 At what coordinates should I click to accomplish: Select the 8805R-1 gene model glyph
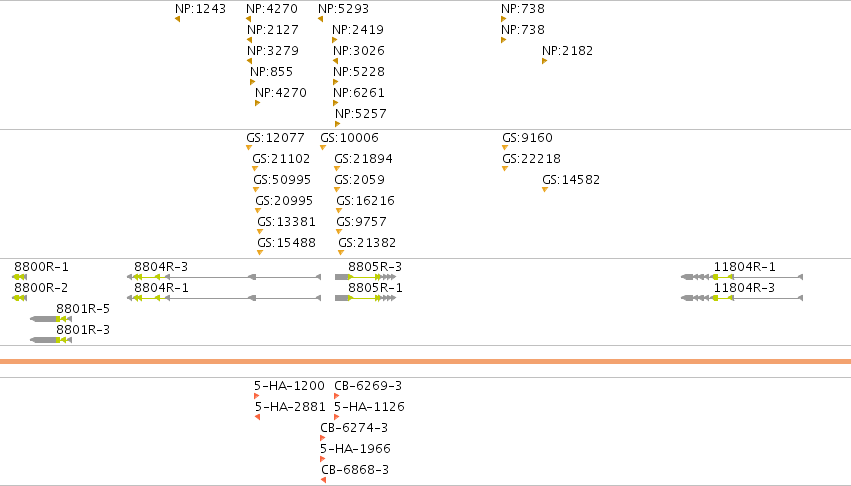tap(365, 298)
